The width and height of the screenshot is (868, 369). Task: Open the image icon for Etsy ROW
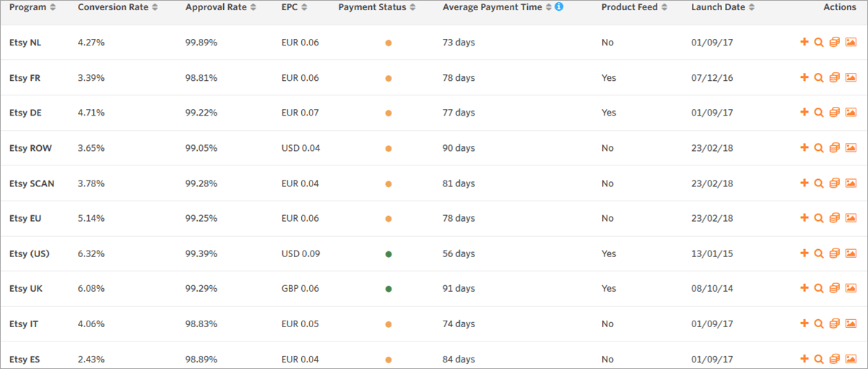tap(851, 148)
